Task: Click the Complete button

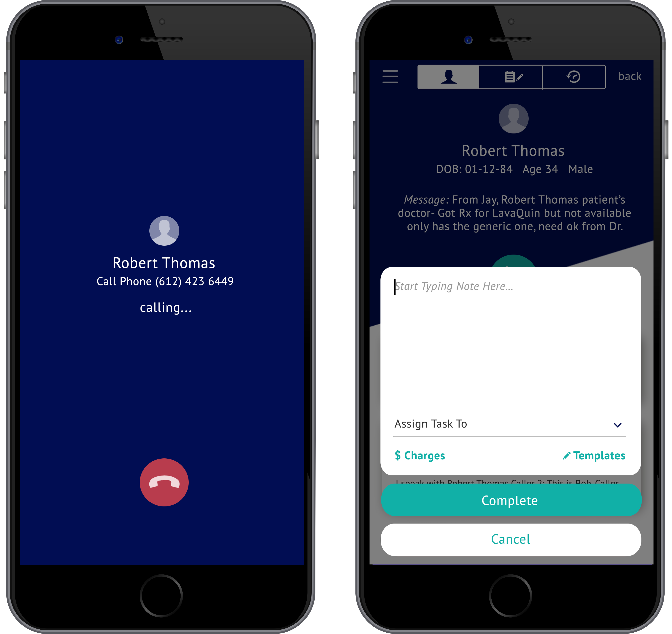Action: click(x=510, y=500)
